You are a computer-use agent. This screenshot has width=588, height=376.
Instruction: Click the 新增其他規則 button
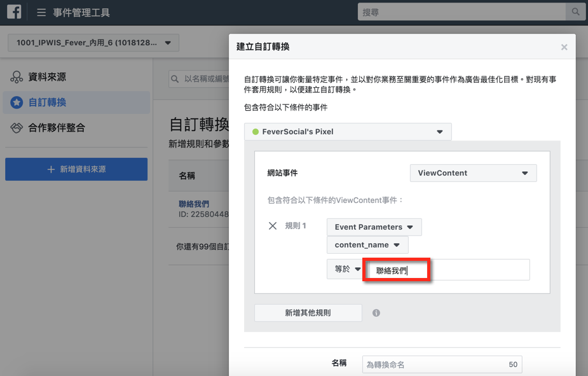[x=308, y=313]
